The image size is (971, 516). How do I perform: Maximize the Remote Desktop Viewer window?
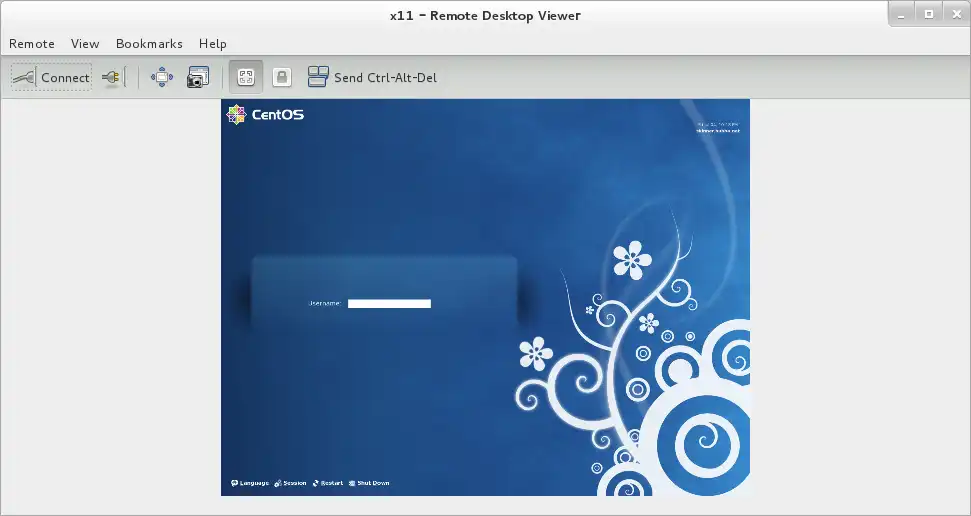[x=929, y=15]
